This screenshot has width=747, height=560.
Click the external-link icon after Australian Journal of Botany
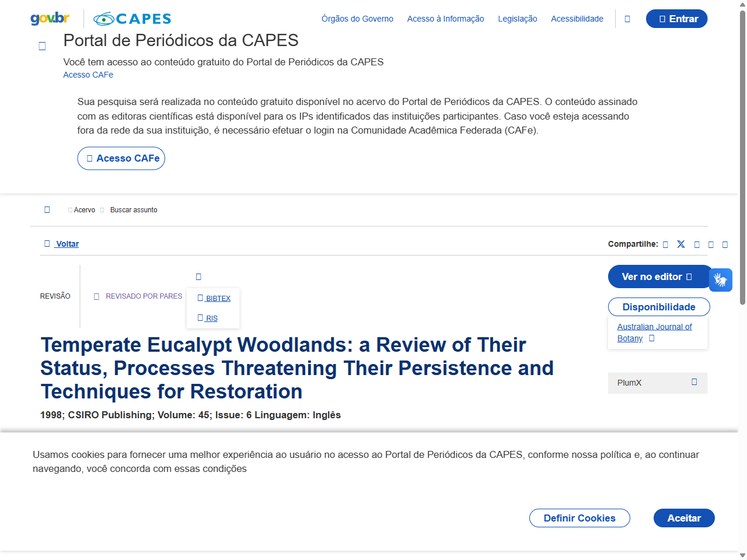(x=651, y=338)
